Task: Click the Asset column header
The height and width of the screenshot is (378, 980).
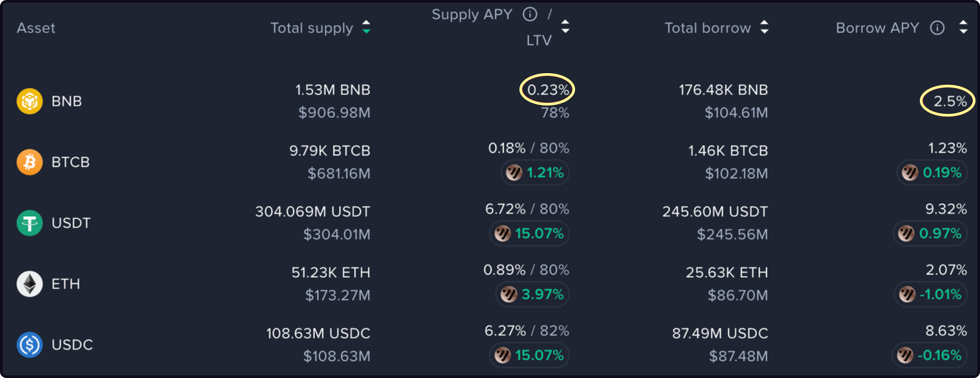Action: point(36,28)
